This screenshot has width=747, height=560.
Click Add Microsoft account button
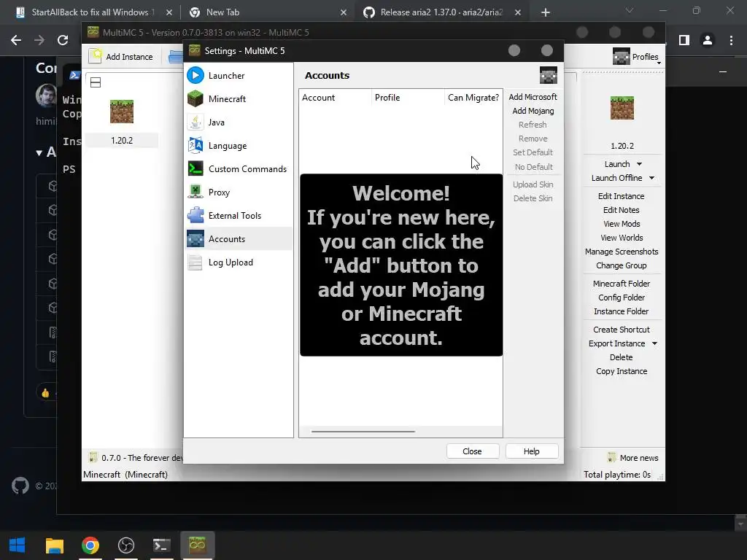click(533, 97)
